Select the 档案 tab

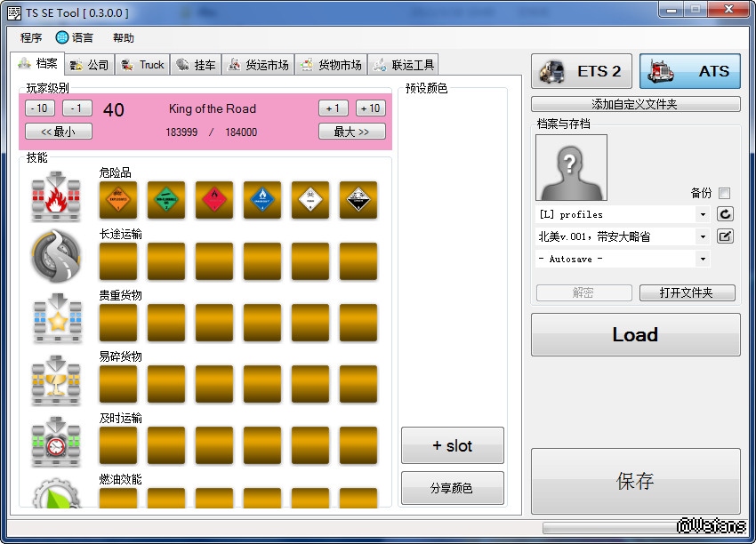[37, 63]
